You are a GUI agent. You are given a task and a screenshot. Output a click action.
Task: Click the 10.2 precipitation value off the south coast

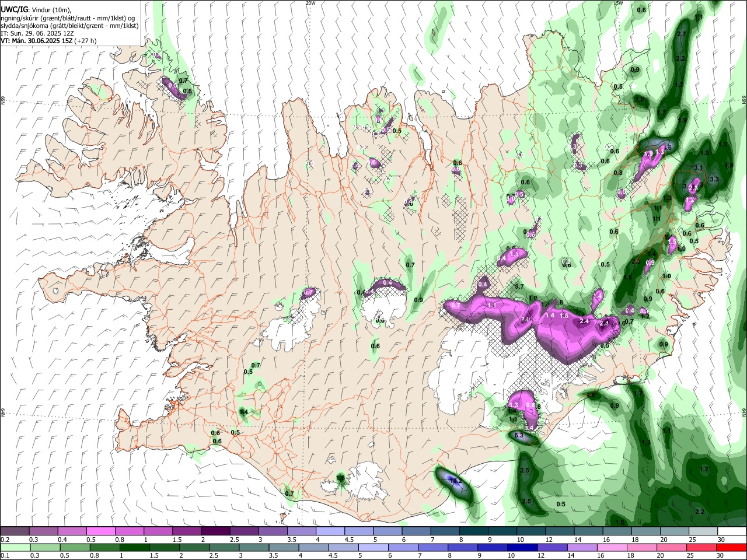456,481
